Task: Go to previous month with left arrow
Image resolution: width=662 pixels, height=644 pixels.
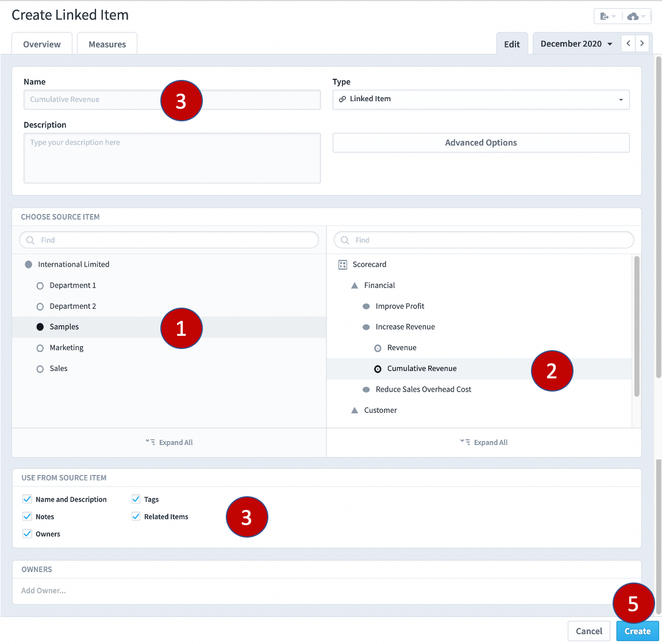Action: tap(628, 43)
